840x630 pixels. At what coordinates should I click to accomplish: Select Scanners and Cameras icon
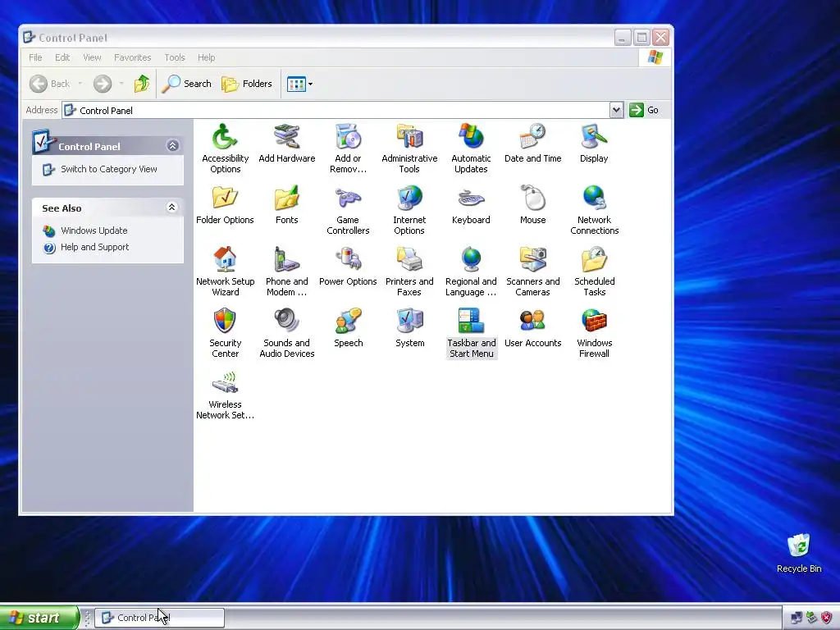tap(532, 272)
